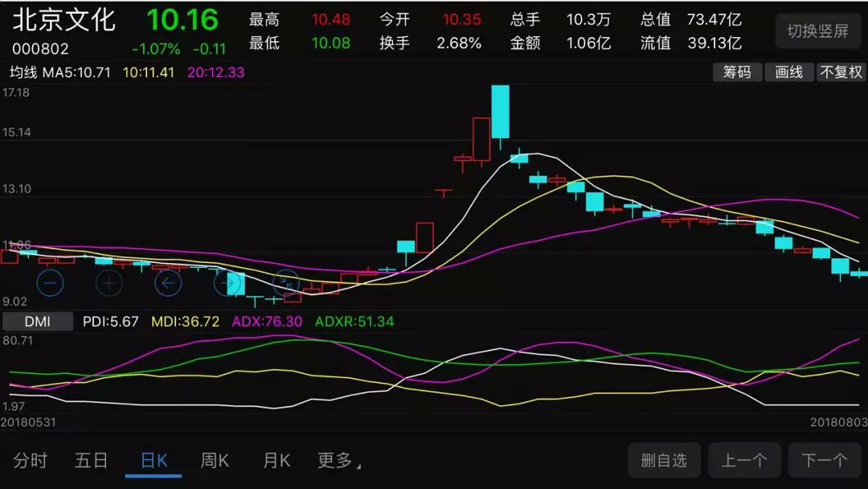Viewport: 868px width, 489px height.
Task: Open the 筹码 chip distribution view
Action: point(737,72)
